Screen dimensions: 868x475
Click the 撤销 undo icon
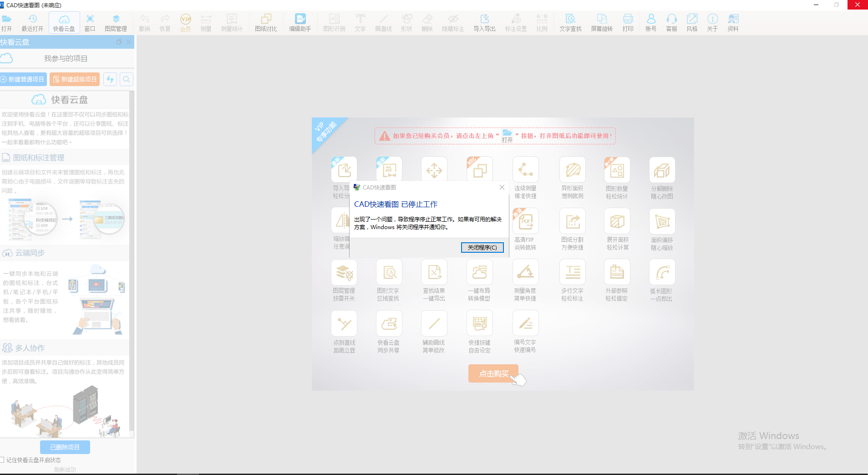click(144, 22)
